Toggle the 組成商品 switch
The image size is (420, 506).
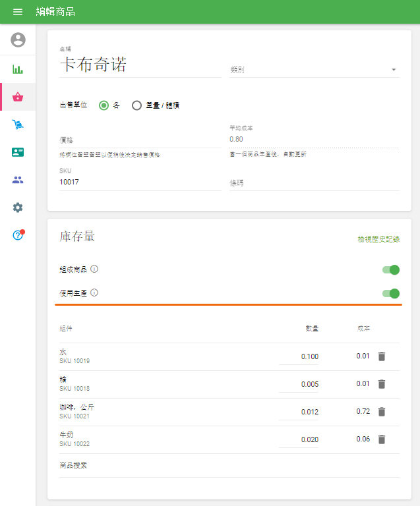(391, 269)
